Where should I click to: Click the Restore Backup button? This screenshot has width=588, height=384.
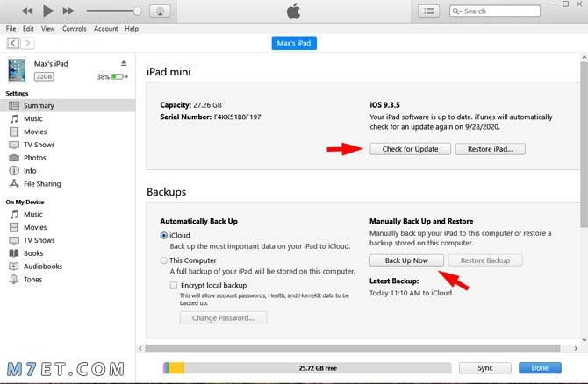tap(485, 260)
